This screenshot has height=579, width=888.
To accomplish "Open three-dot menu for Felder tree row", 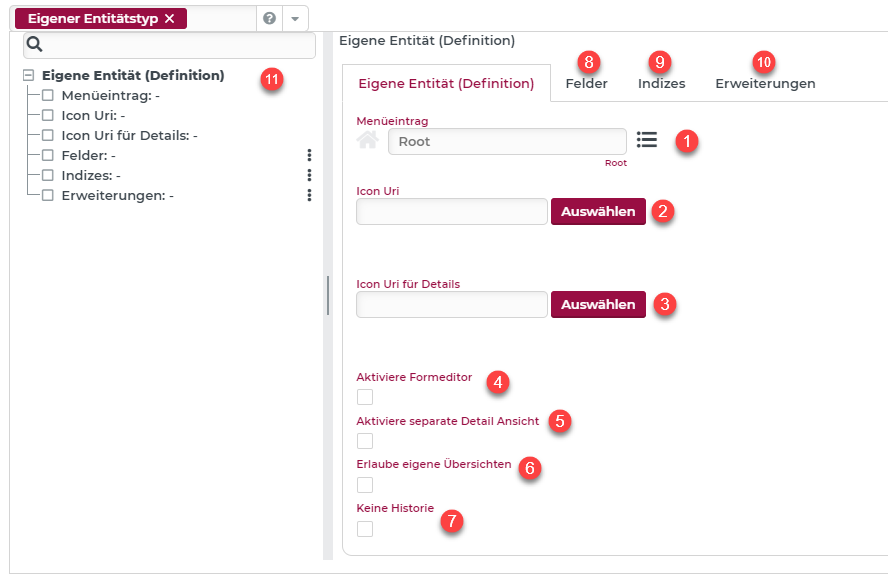I will (309, 155).
